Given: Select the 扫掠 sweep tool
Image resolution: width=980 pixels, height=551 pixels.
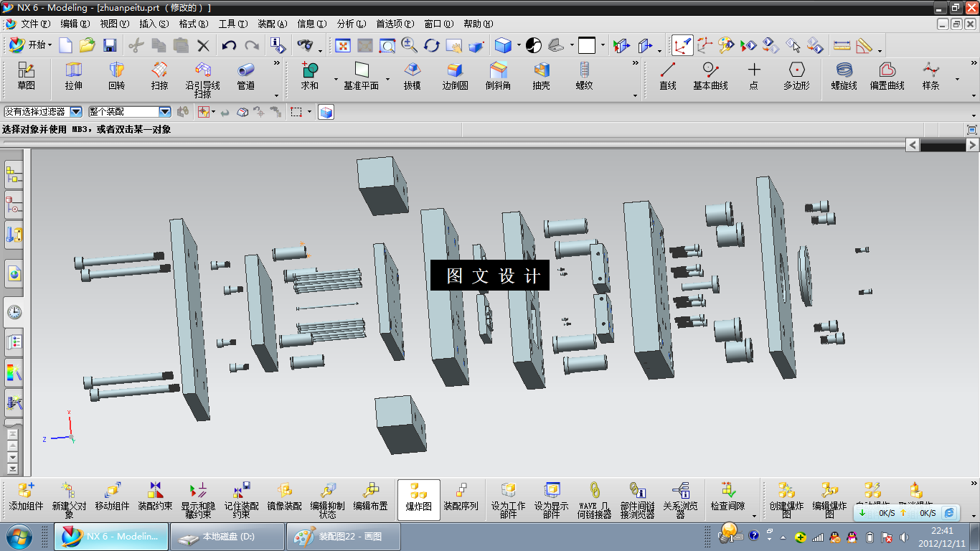Looking at the screenshot, I should [x=159, y=76].
